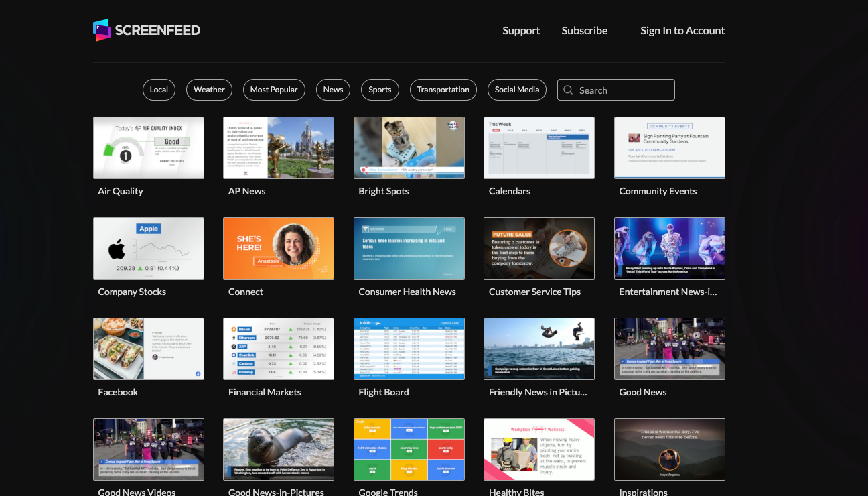Open the Company Stocks thumbnail
868x496 pixels.
pos(149,248)
